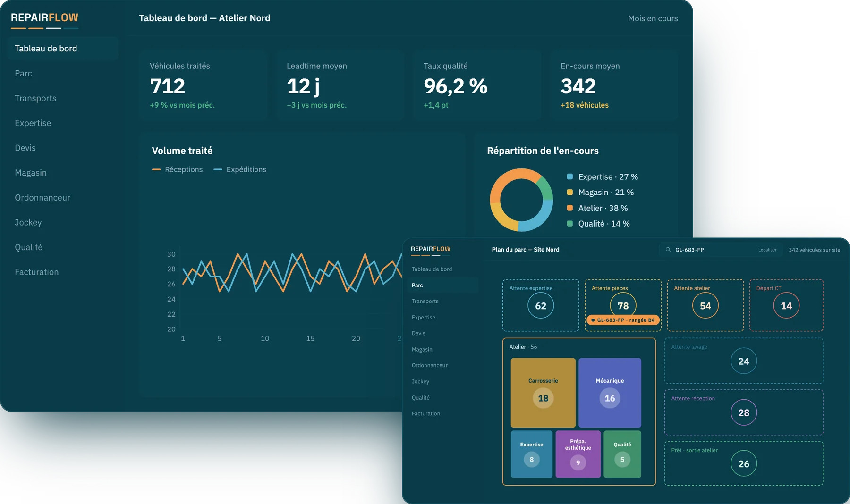
Task: Select the Attente atelier zone showing 54
Action: [705, 305]
